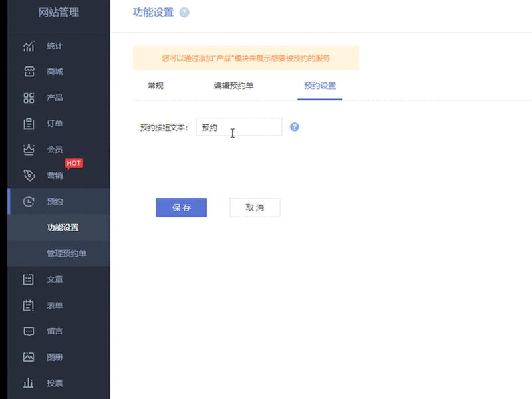The height and width of the screenshot is (399, 532).
Task: Open the 图册 picture icon
Action: 29,357
